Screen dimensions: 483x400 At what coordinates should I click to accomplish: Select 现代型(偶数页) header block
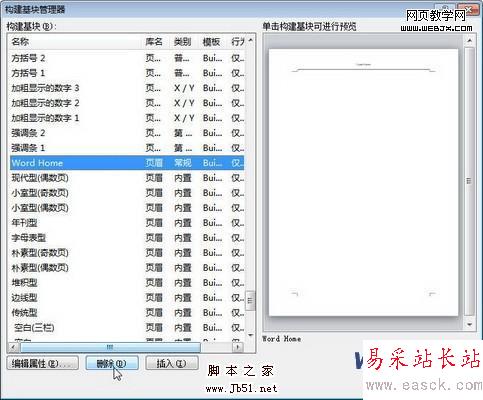(x=127, y=178)
